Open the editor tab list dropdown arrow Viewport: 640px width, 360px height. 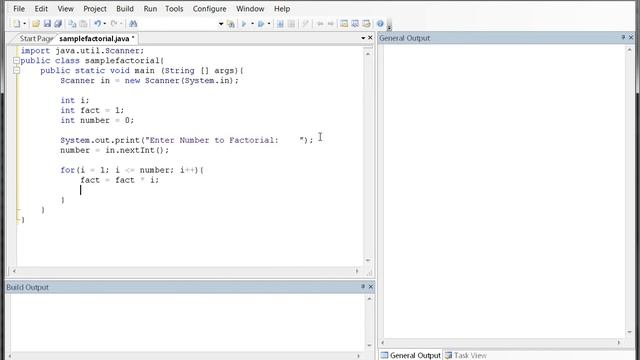[363, 38]
